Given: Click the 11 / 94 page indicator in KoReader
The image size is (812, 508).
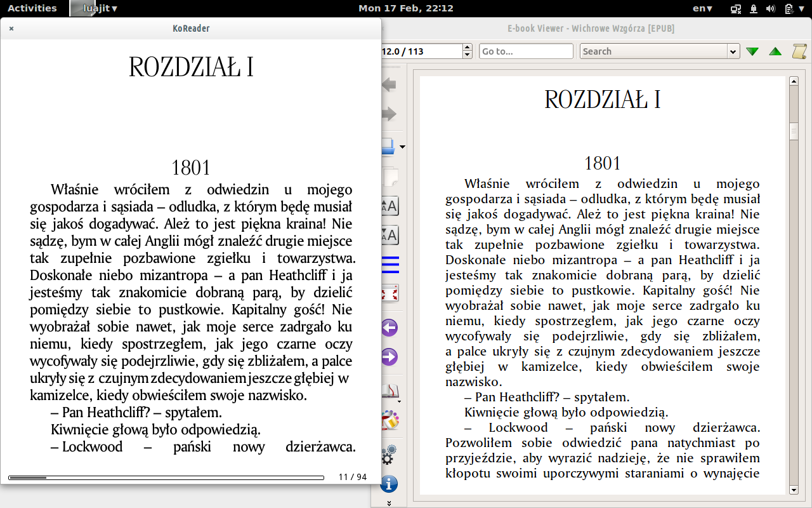Looking at the screenshot, I should (353, 477).
